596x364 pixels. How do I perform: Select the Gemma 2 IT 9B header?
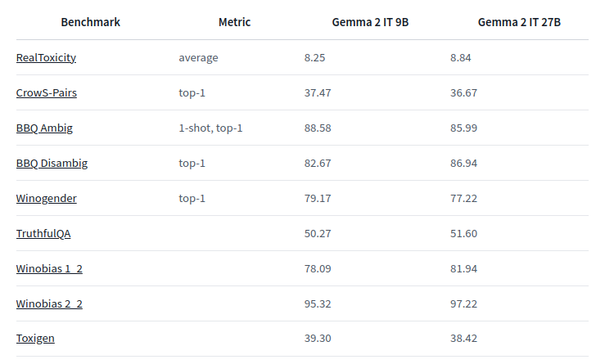pyautogui.click(x=370, y=22)
